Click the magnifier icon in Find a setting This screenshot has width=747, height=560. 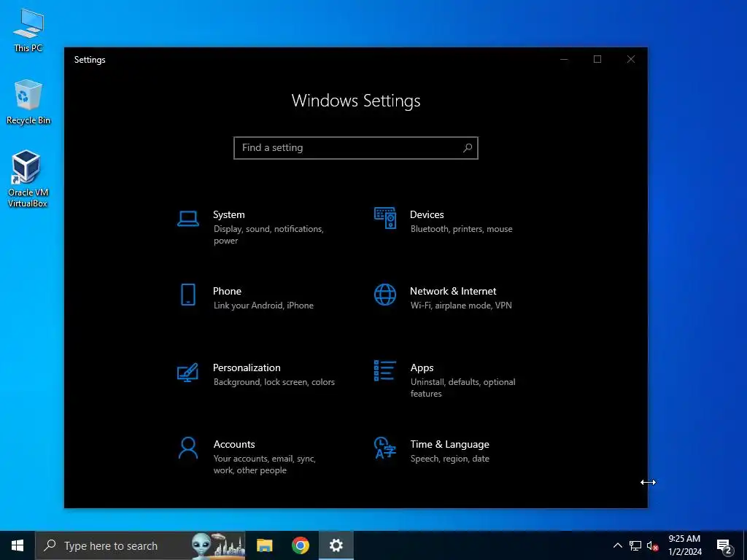click(x=468, y=148)
